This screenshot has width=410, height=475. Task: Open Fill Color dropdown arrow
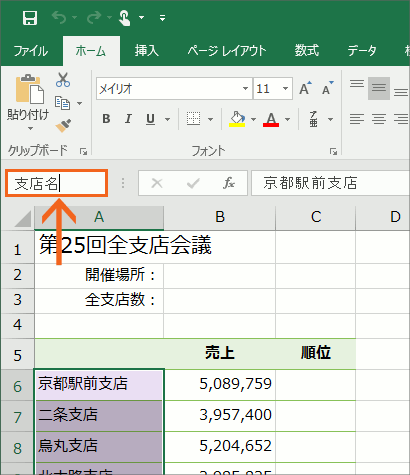point(253,119)
